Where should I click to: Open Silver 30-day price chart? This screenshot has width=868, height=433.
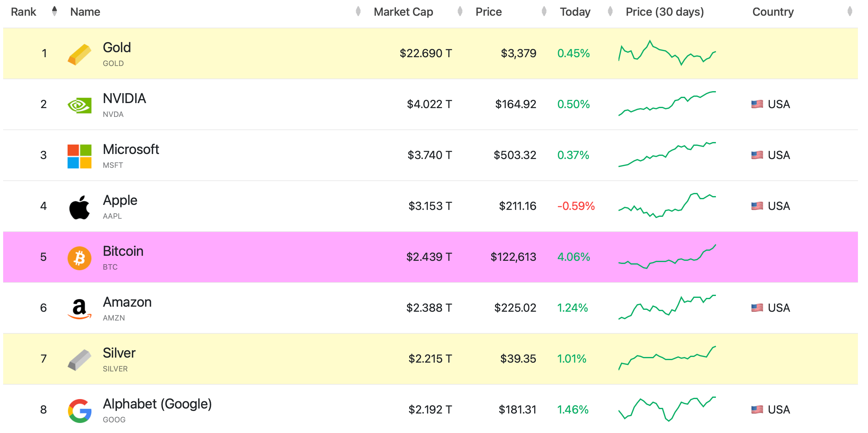(667, 358)
